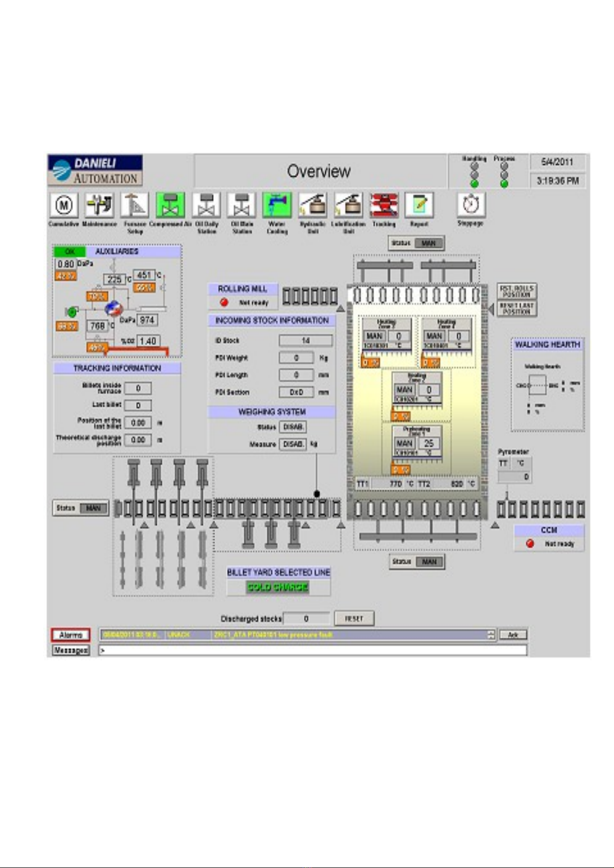This screenshot has height=868, width=614.
Task: Select the Compressed Air valve icon
Action: pos(170,205)
